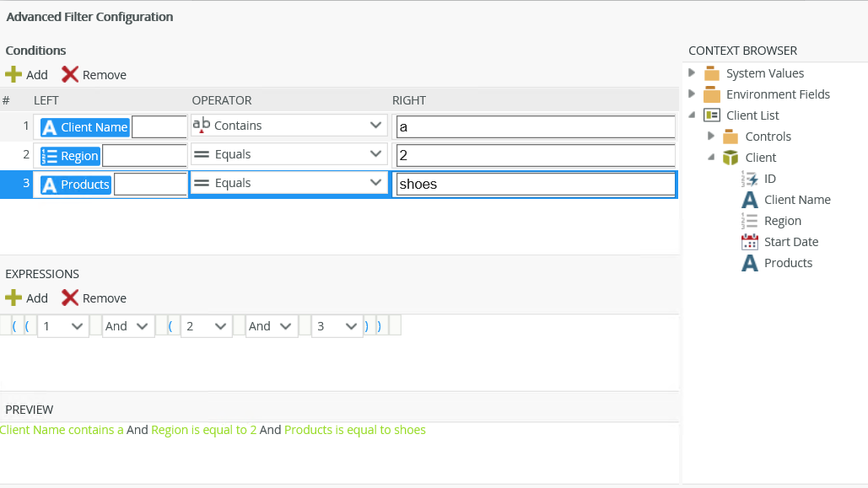Click the System Values folder icon
Screen dimensions: 868x488
712,73
